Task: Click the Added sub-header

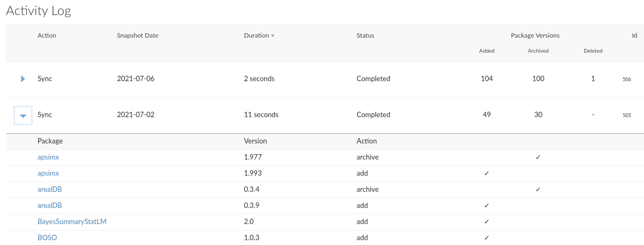Action: coord(487,51)
